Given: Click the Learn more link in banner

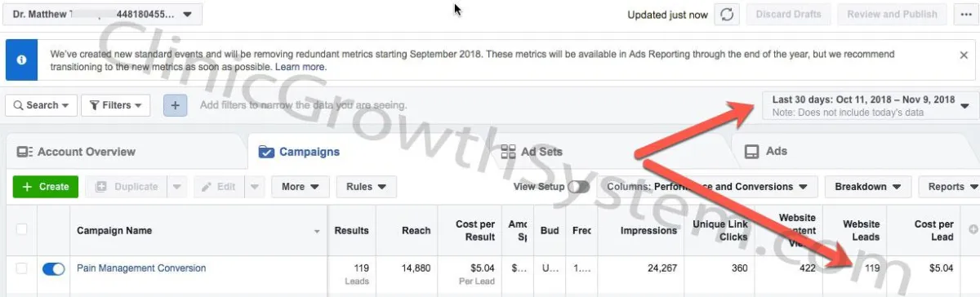Looking at the screenshot, I should click(301, 67).
